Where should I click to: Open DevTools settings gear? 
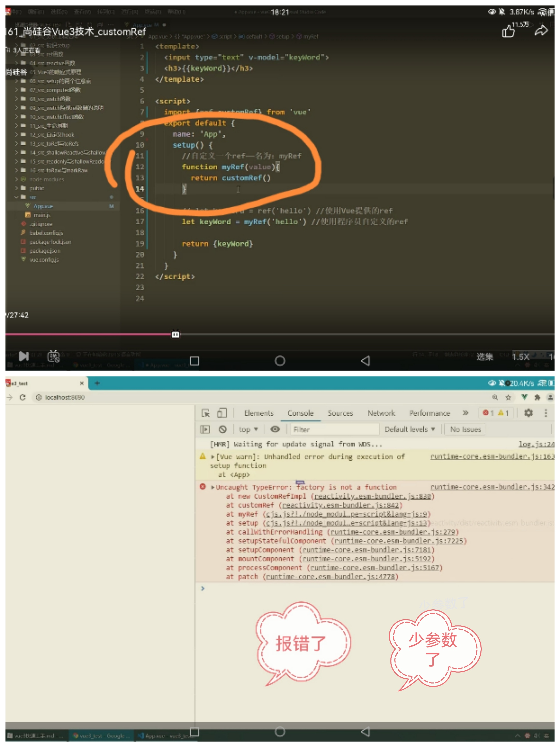528,413
